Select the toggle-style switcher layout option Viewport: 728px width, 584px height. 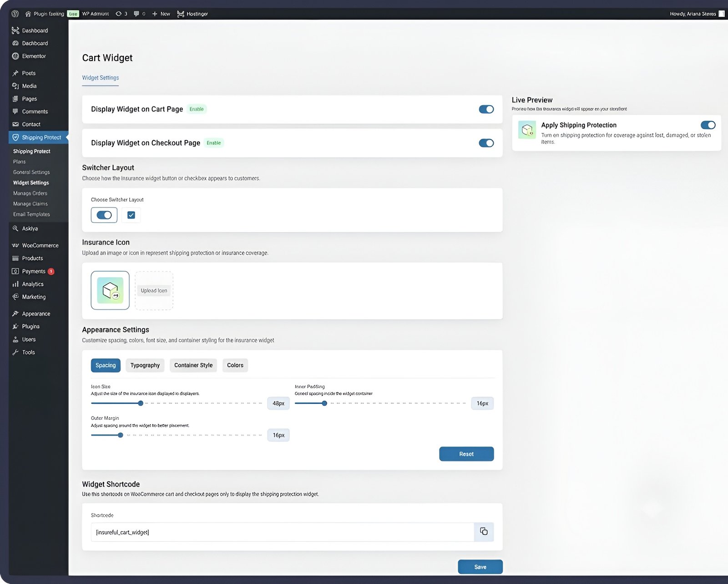pos(104,215)
